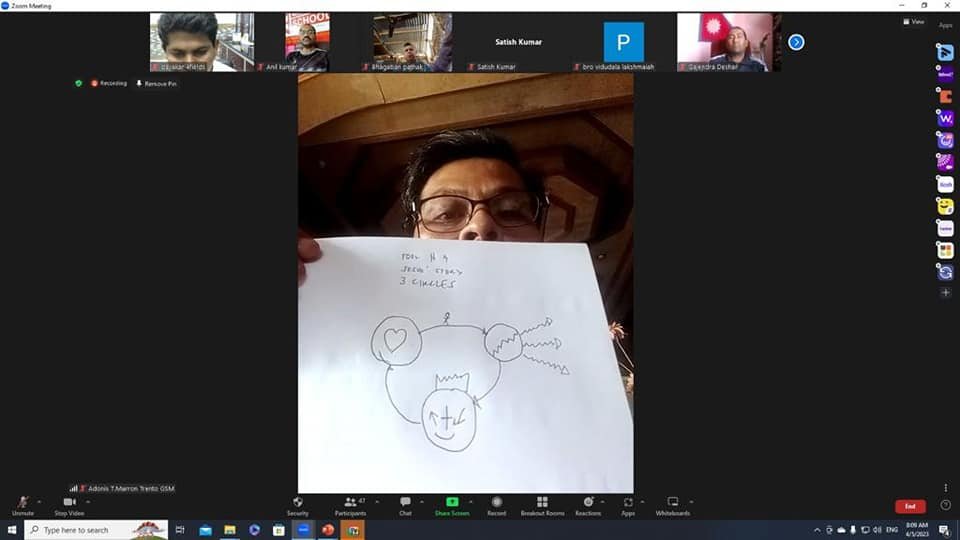Open Task View on the taskbar
The width and height of the screenshot is (960, 540).
(x=180, y=530)
